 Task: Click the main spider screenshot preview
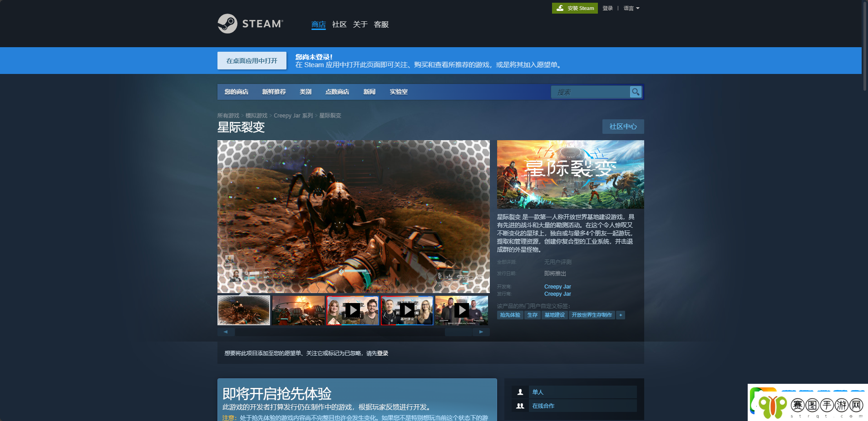coord(354,216)
